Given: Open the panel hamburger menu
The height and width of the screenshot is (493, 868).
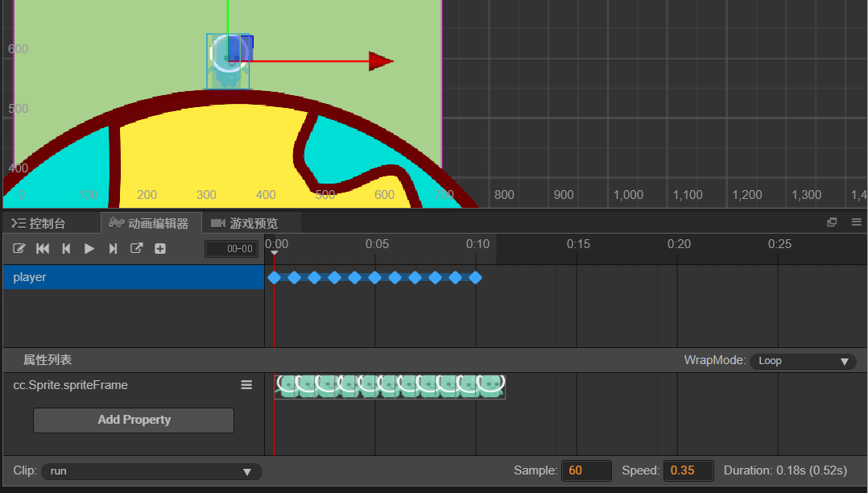Looking at the screenshot, I should click(857, 222).
